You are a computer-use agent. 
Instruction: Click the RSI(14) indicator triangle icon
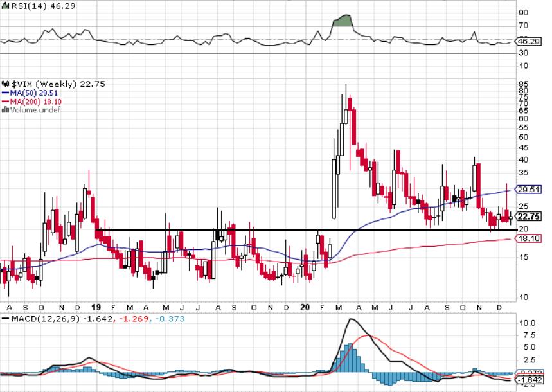coord(6,6)
